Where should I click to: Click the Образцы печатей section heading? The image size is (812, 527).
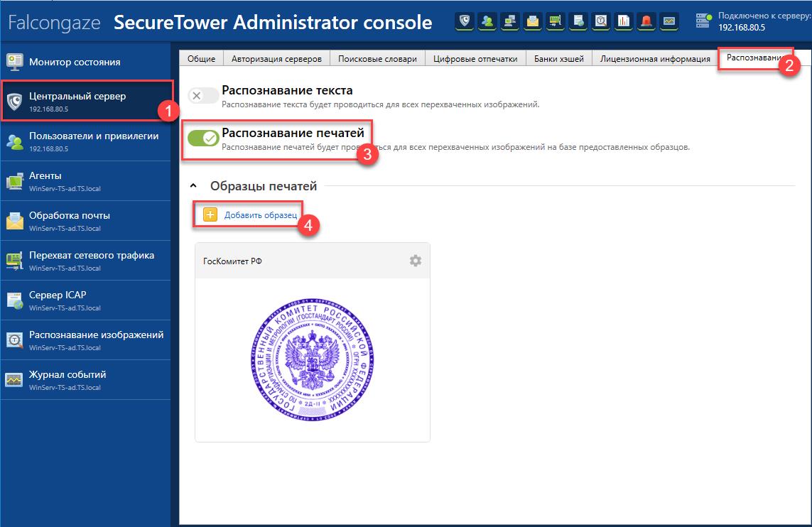[x=263, y=186]
